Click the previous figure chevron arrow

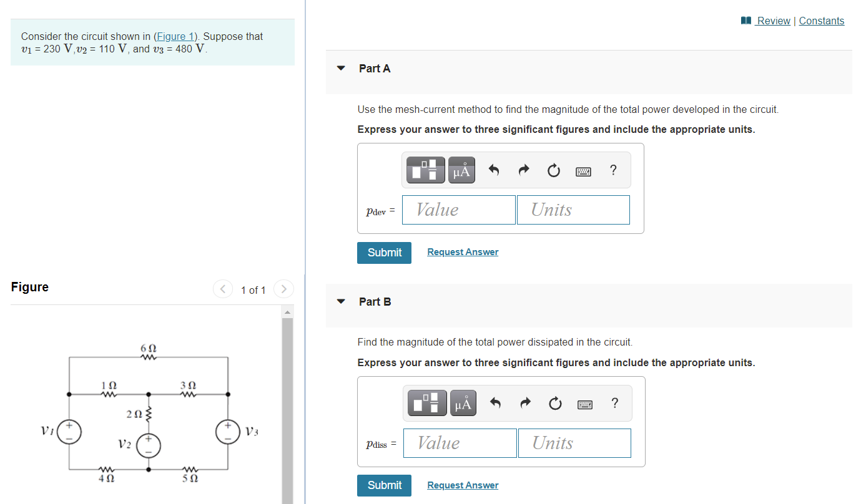223,289
